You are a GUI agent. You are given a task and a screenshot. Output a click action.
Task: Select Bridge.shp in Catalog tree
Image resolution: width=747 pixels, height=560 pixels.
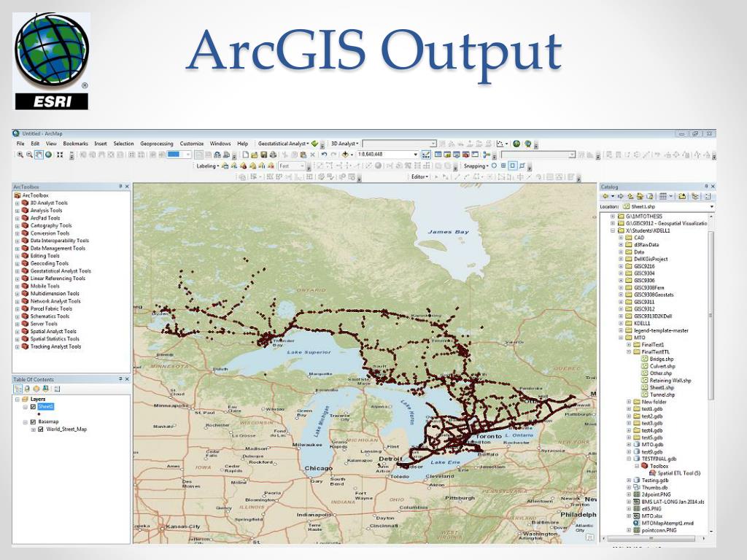(661, 359)
